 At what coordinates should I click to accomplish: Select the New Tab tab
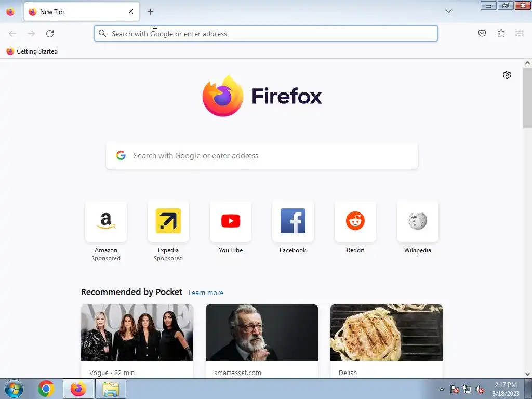click(82, 11)
